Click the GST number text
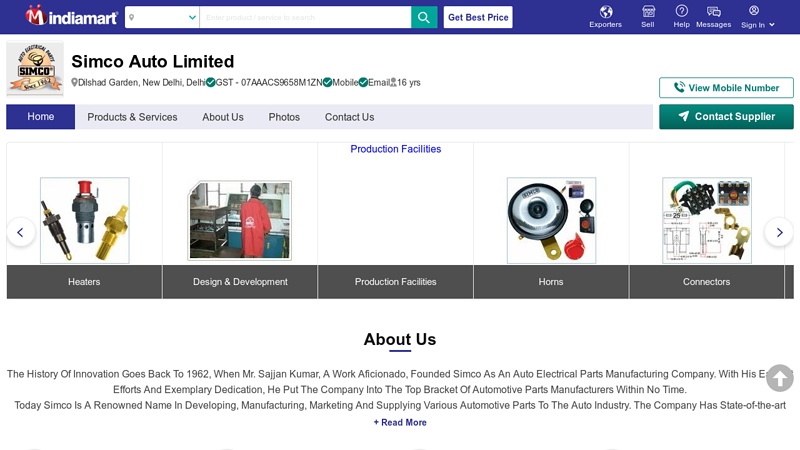 tap(269, 83)
